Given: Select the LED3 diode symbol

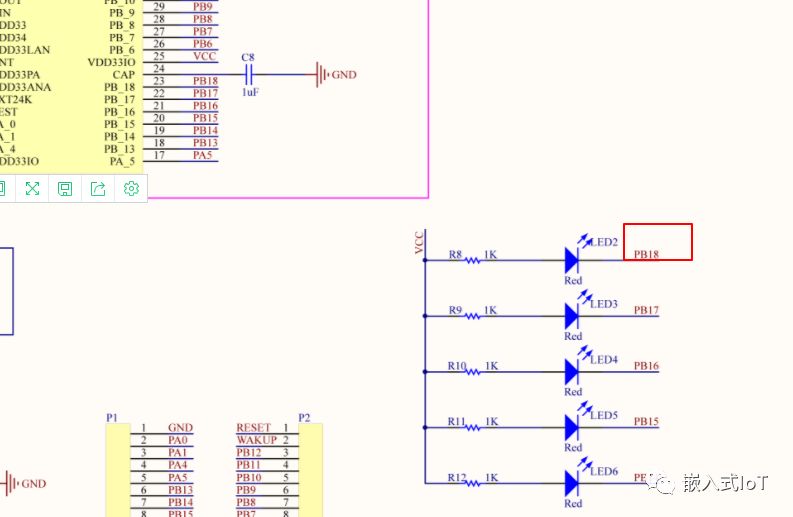Looking at the screenshot, I should tap(572, 316).
